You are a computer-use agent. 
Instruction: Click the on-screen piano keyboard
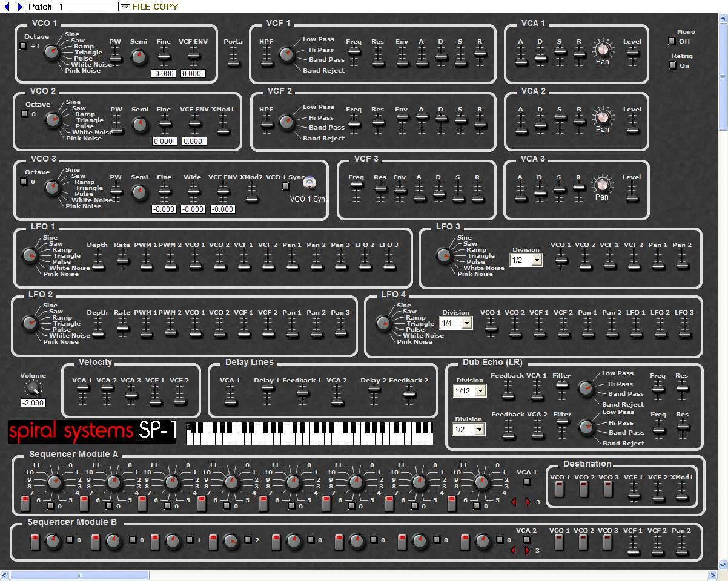(309, 433)
